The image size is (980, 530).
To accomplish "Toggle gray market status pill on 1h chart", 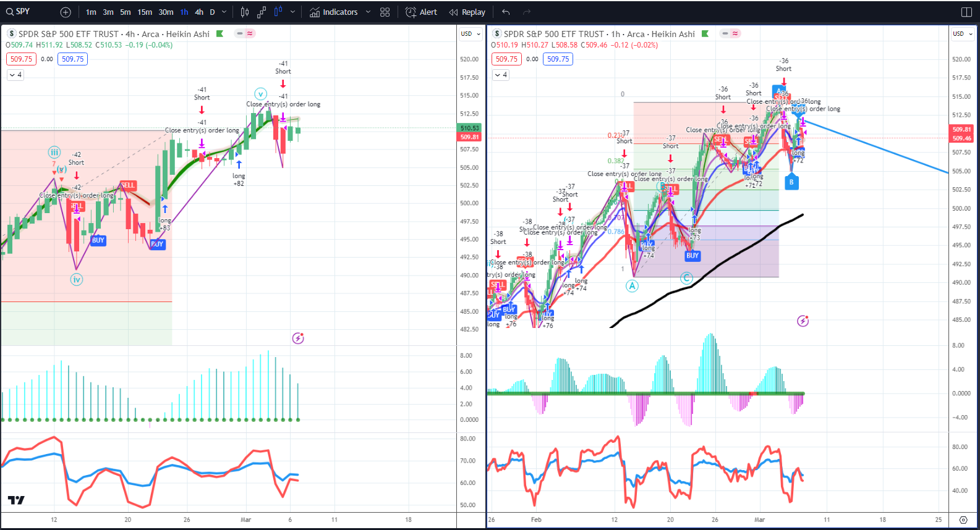I will click(725, 34).
